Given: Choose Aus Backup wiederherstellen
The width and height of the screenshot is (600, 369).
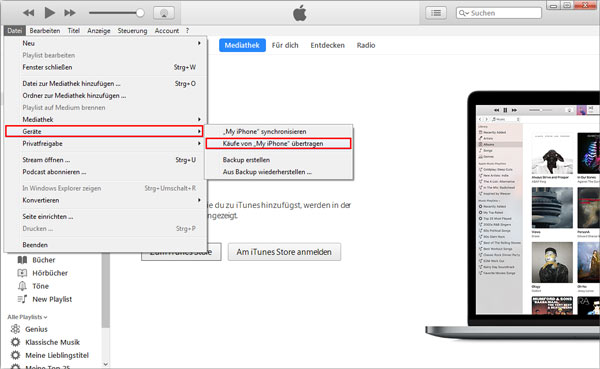Looking at the screenshot, I should pyautogui.click(x=279, y=172).
